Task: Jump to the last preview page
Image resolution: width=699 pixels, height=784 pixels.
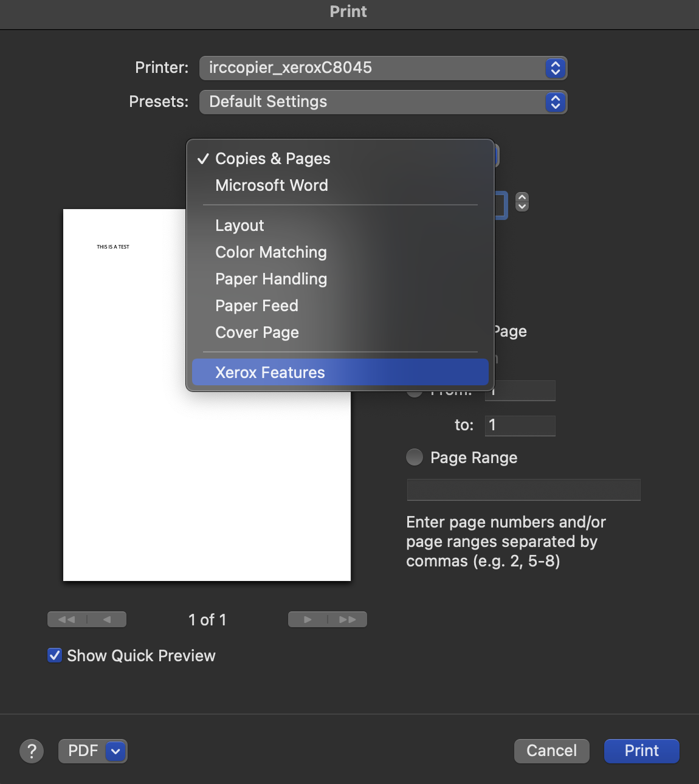Action: click(348, 619)
